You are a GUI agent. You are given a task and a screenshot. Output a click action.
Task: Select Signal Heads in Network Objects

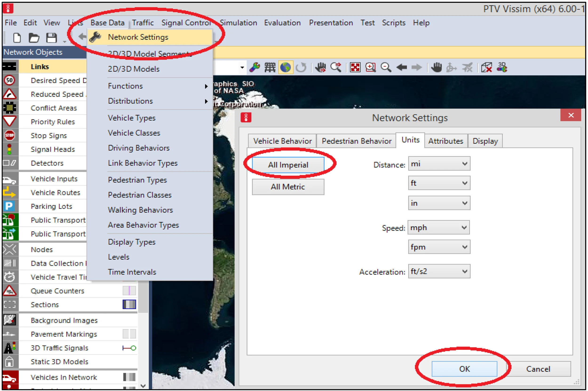click(x=53, y=149)
